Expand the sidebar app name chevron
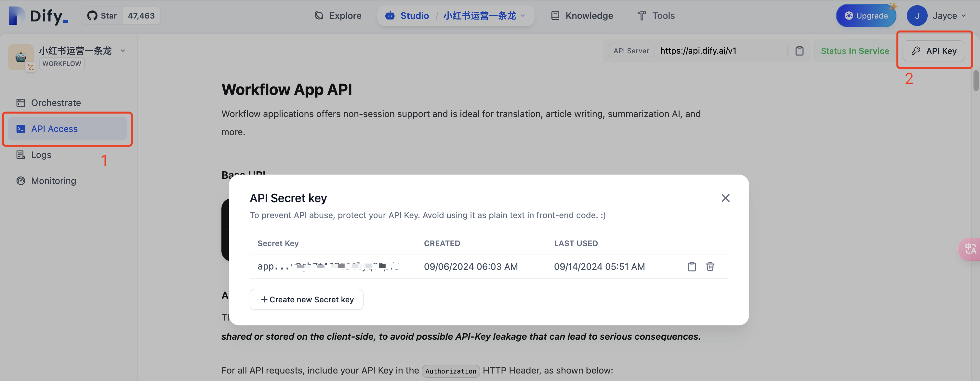The image size is (980, 381). pos(123,51)
